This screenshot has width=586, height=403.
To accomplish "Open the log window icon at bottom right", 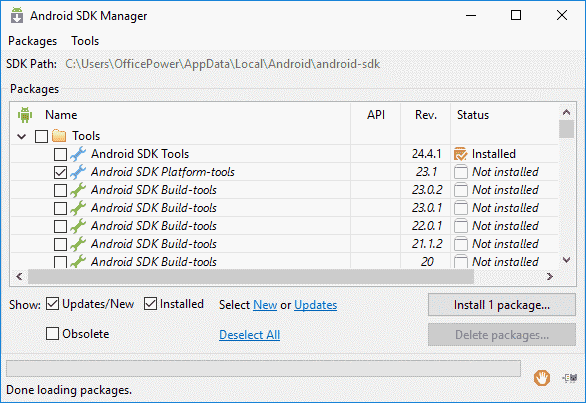I will click(570, 378).
